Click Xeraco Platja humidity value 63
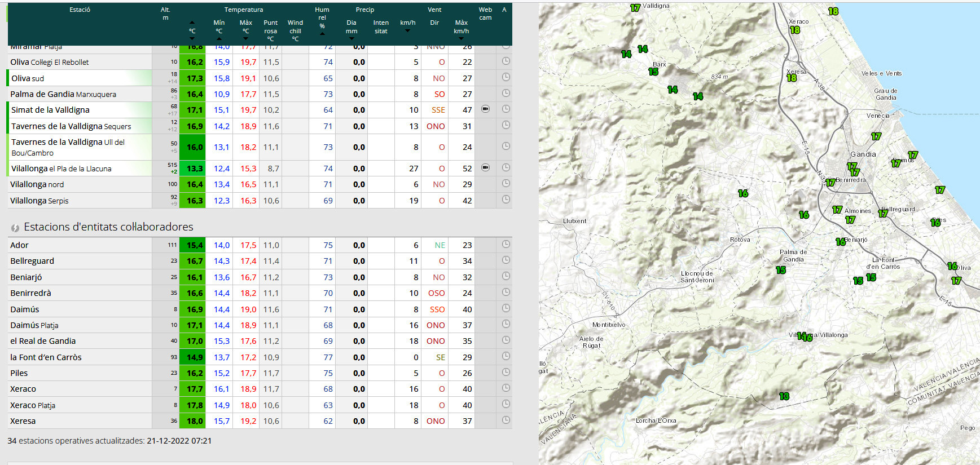 click(x=328, y=405)
